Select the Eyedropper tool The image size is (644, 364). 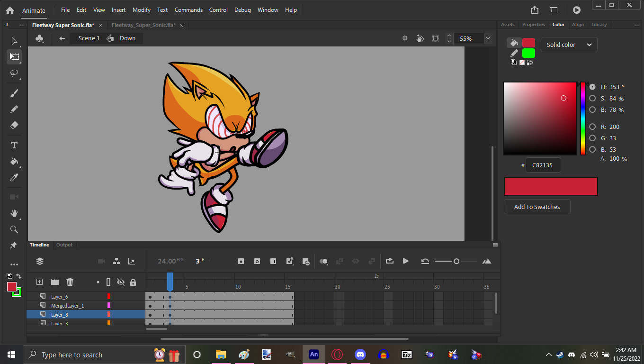tap(14, 177)
